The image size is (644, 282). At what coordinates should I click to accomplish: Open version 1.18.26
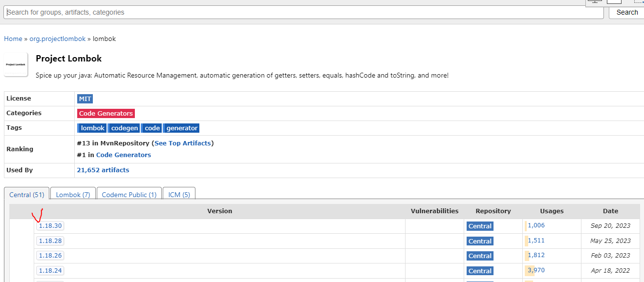(x=50, y=255)
